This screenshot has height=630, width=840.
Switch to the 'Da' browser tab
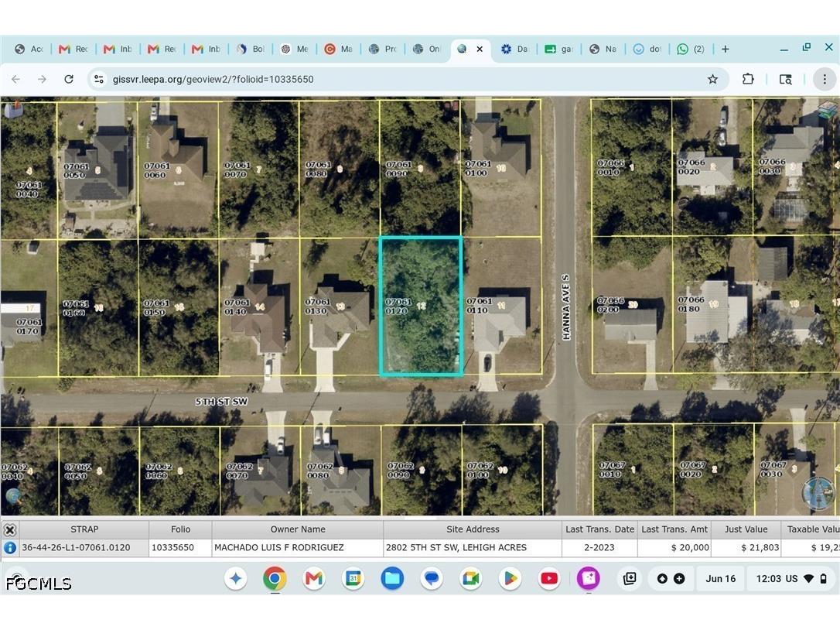(514, 49)
